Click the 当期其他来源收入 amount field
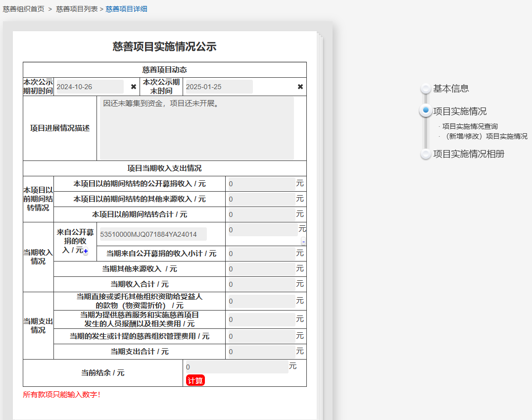The image size is (532, 420). pyautogui.click(x=261, y=269)
